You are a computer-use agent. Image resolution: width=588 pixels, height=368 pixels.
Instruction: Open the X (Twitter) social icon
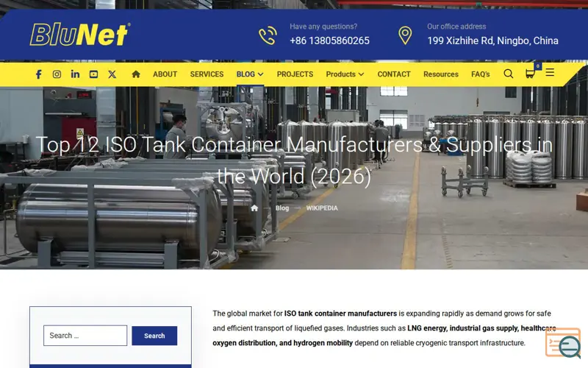coord(112,74)
